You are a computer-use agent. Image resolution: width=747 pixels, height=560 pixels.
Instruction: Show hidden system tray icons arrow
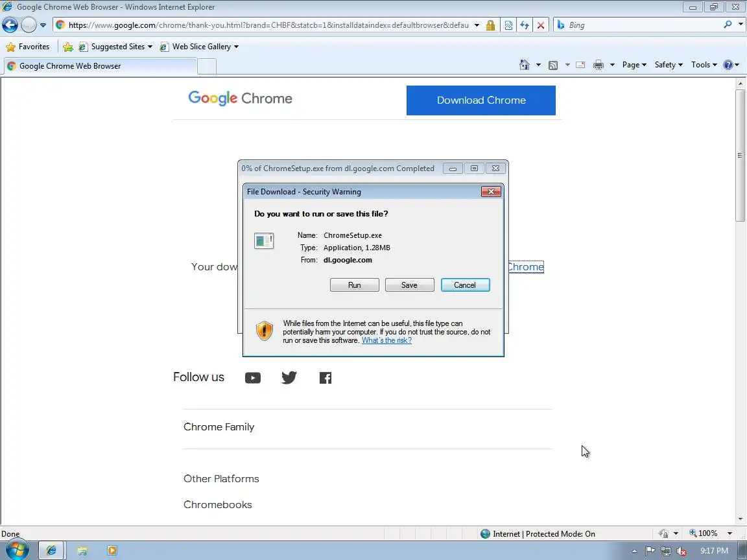pyautogui.click(x=634, y=551)
